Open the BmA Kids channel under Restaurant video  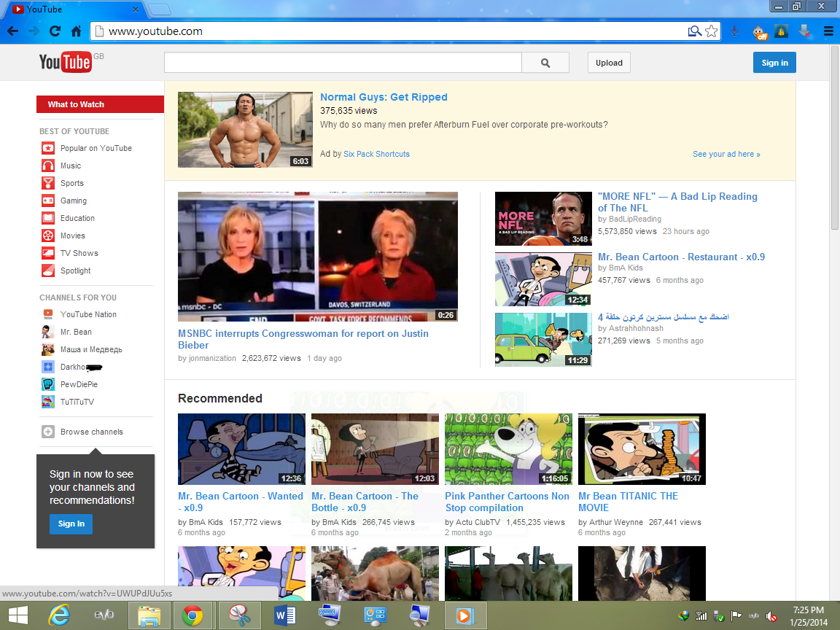[x=626, y=268]
